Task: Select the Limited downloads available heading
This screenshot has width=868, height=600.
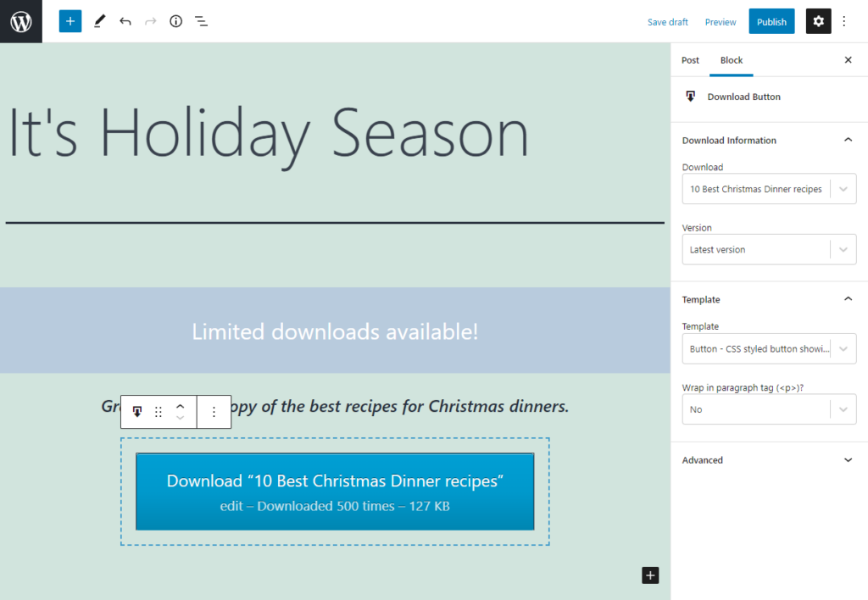Action: (x=335, y=332)
